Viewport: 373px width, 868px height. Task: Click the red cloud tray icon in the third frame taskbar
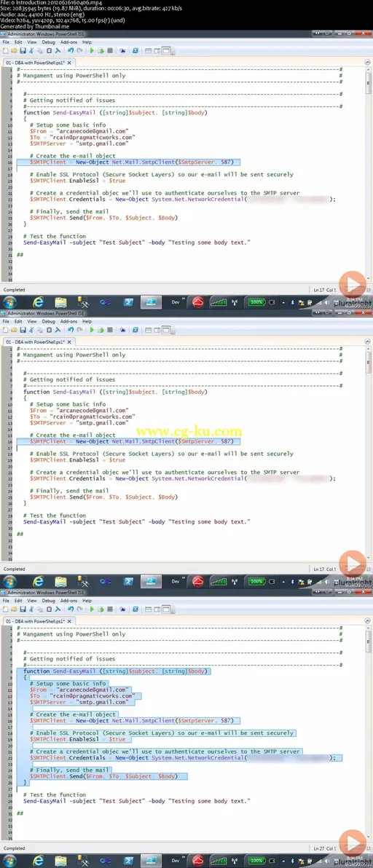tap(197, 860)
